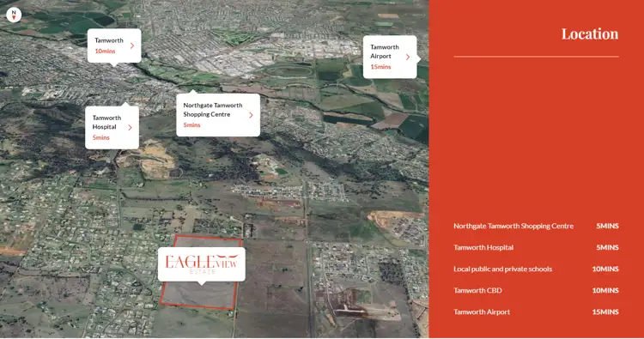Click the Eagle View Estate logo marker
Viewport: 644px width, 339px height.
202,263
